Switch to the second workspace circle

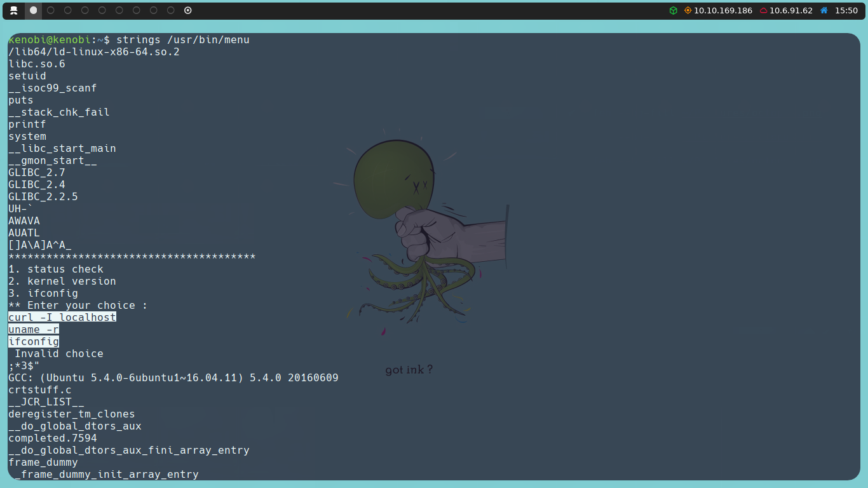[x=51, y=10]
